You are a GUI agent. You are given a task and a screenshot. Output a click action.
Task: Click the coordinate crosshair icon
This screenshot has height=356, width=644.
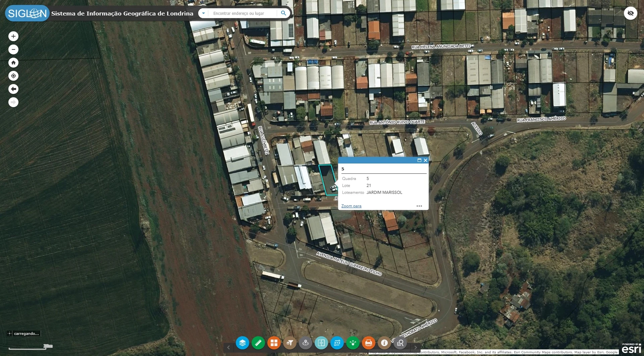click(9, 333)
